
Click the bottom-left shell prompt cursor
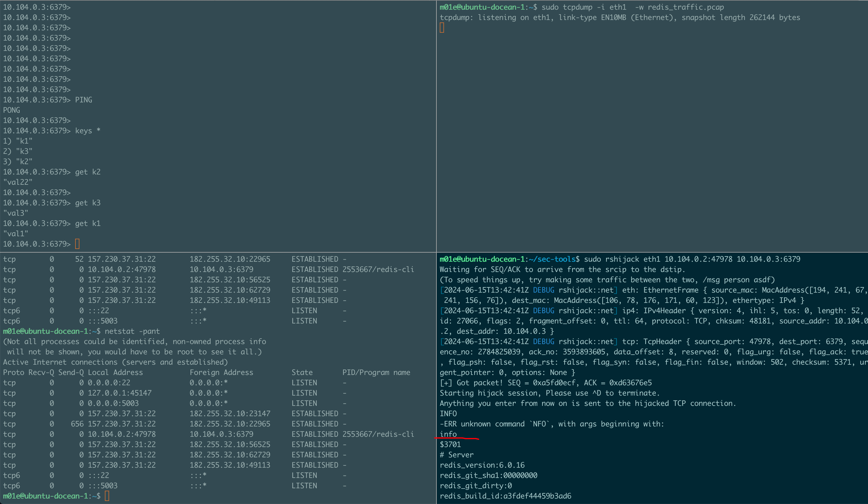107,496
